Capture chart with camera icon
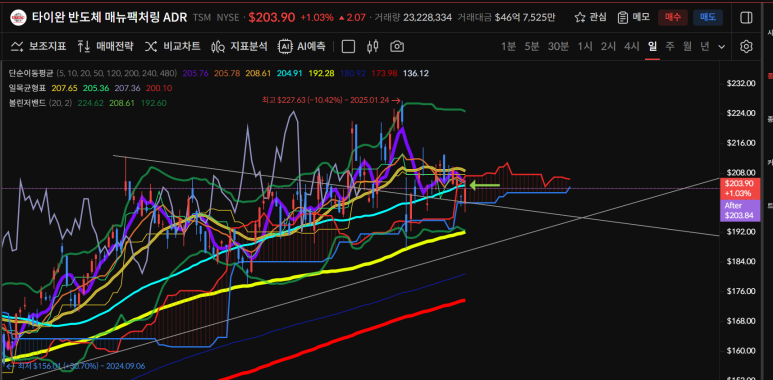This screenshot has height=380, width=773. coord(397,47)
